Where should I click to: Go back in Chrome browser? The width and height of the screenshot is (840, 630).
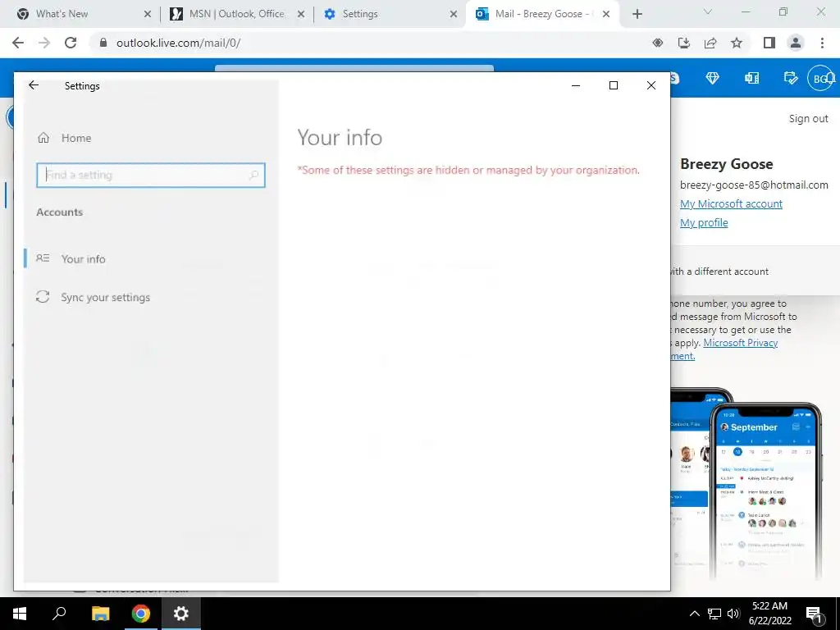18,43
